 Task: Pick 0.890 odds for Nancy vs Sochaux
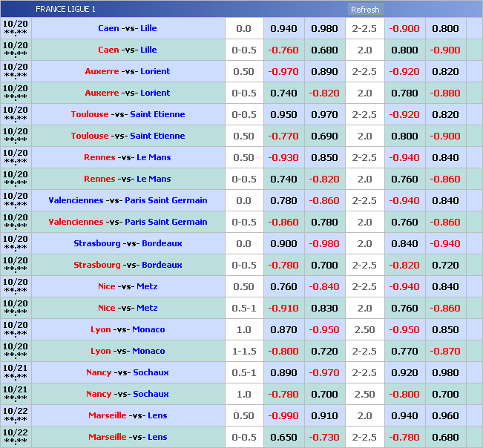coord(283,373)
